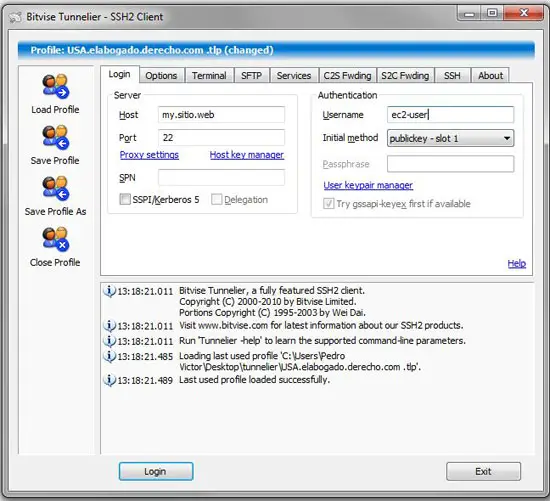
Task: Click the Save Profile As icon
Action: (x=55, y=188)
